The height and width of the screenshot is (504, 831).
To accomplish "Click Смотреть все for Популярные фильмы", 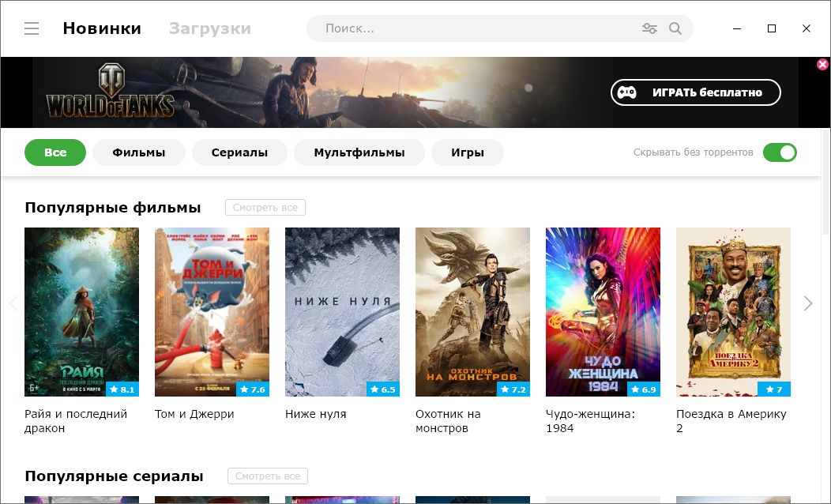I will pos(265,208).
